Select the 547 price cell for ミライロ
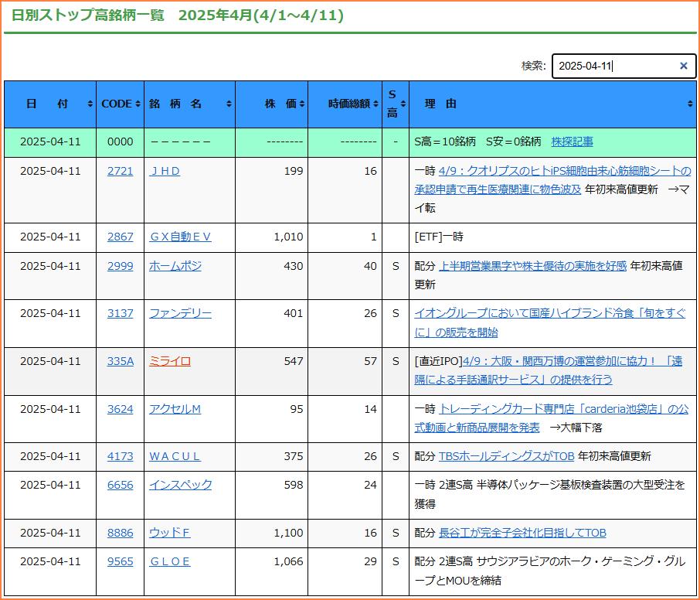This screenshot has width=700, height=600. coord(271,371)
